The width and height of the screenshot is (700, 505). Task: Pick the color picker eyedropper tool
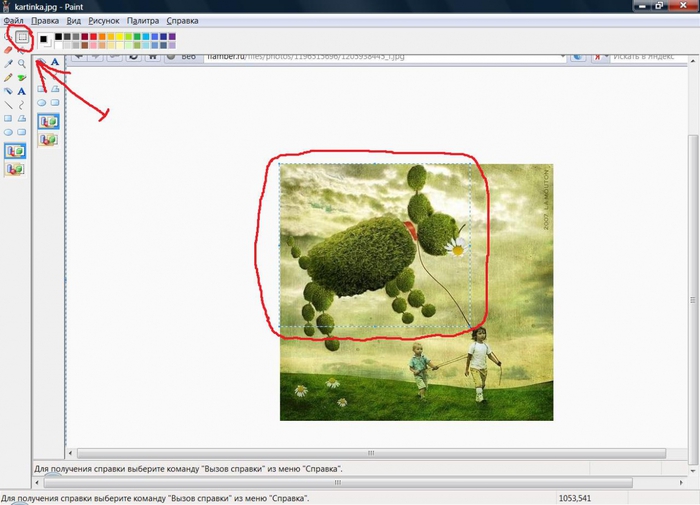pyautogui.click(x=8, y=63)
